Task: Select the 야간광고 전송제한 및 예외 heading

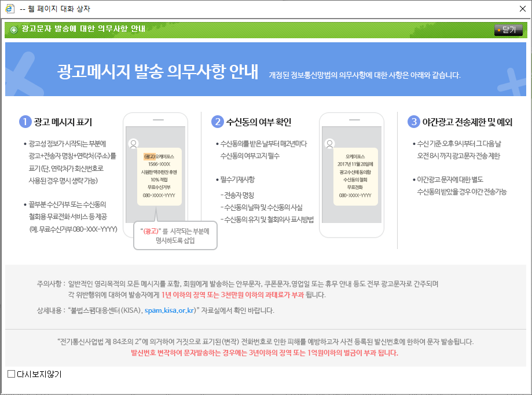Action: tap(467, 122)
